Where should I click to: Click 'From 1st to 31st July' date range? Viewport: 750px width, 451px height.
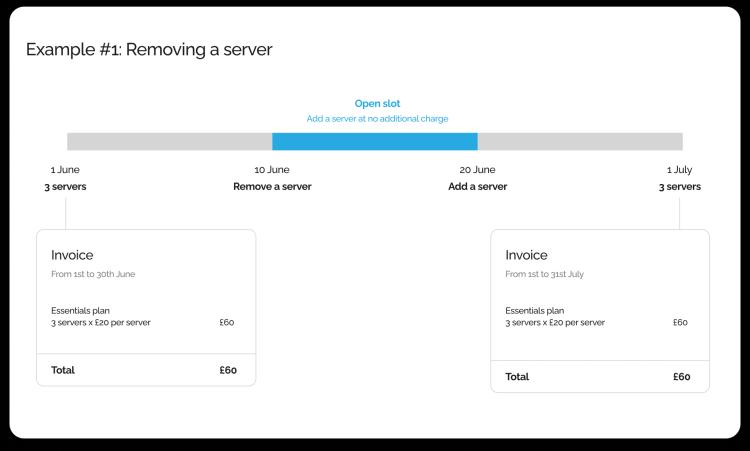[546, 274]
